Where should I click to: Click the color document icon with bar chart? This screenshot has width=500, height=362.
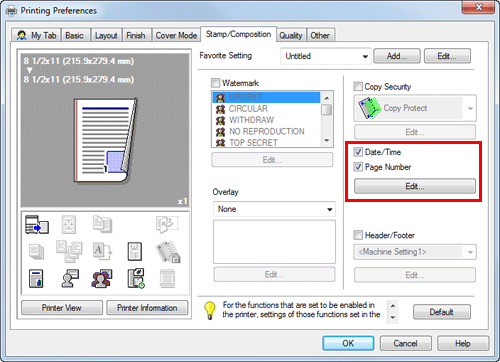[36, 278]
